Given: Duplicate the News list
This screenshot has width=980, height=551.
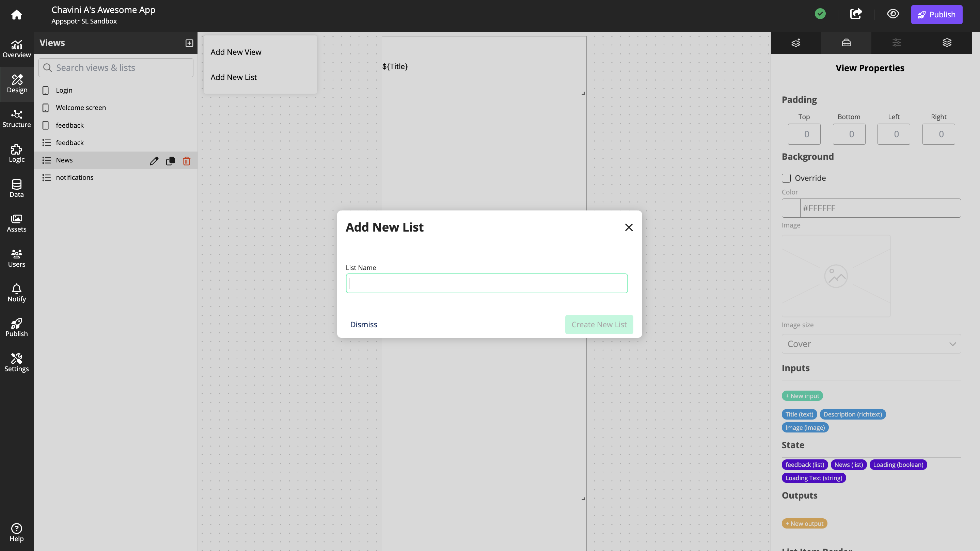Looking at the screenshot, I should 171,161.
